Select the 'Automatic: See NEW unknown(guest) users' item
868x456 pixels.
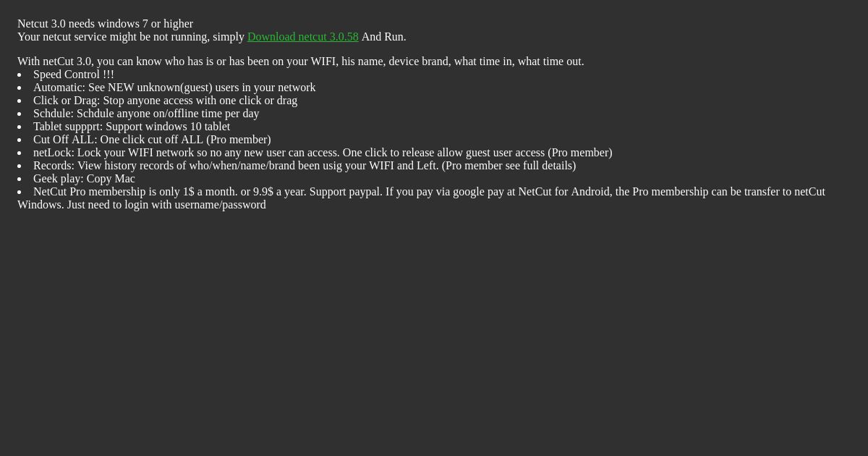tap(174, 88)
